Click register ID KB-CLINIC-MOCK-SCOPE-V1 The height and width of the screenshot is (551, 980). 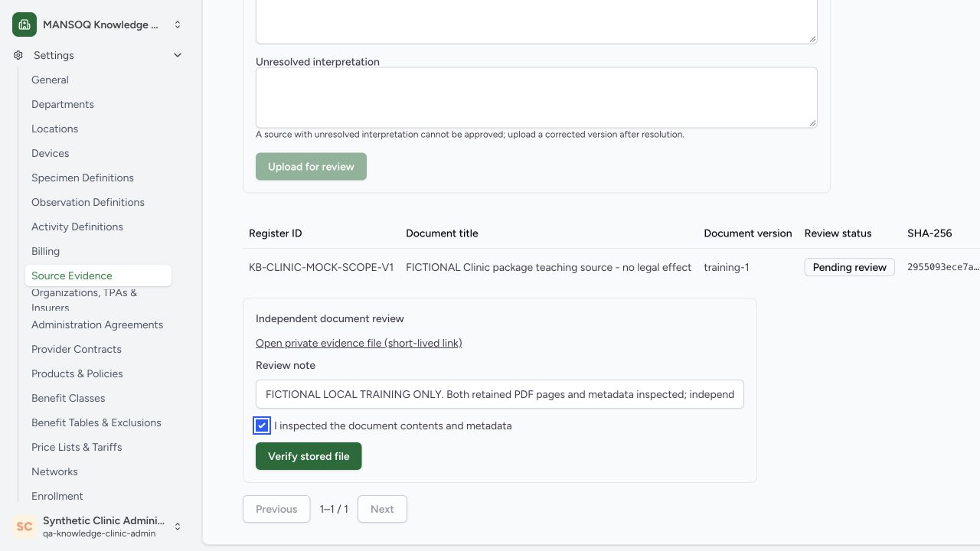coord(322,267)
